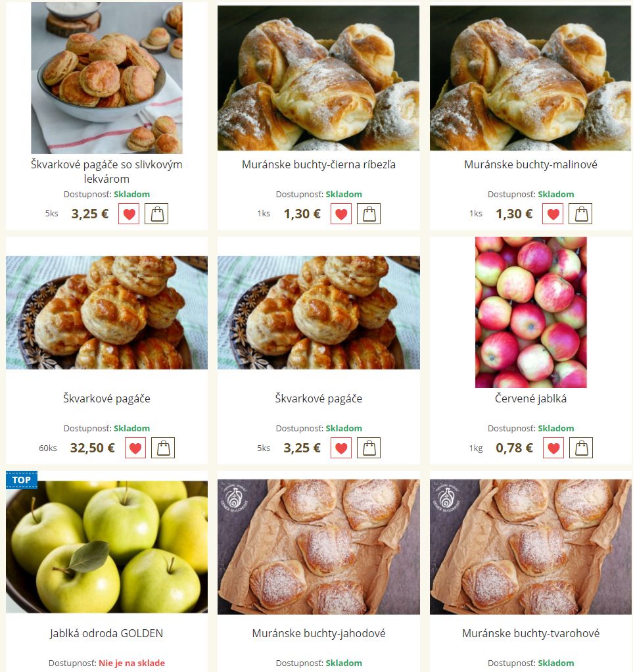
Task: Add 60ks Škvarkové pagáče to cart
Action: (x=163, y=448)
